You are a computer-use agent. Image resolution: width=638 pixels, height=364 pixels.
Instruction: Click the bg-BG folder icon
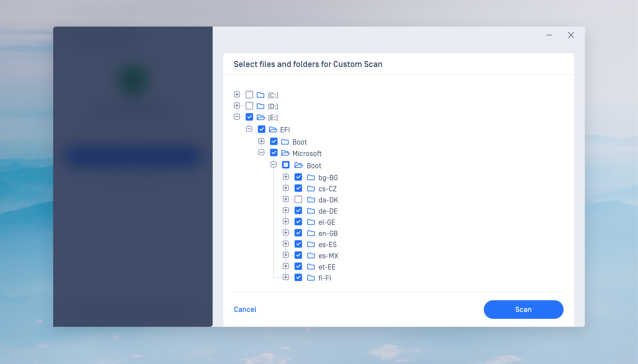point(311,177)
